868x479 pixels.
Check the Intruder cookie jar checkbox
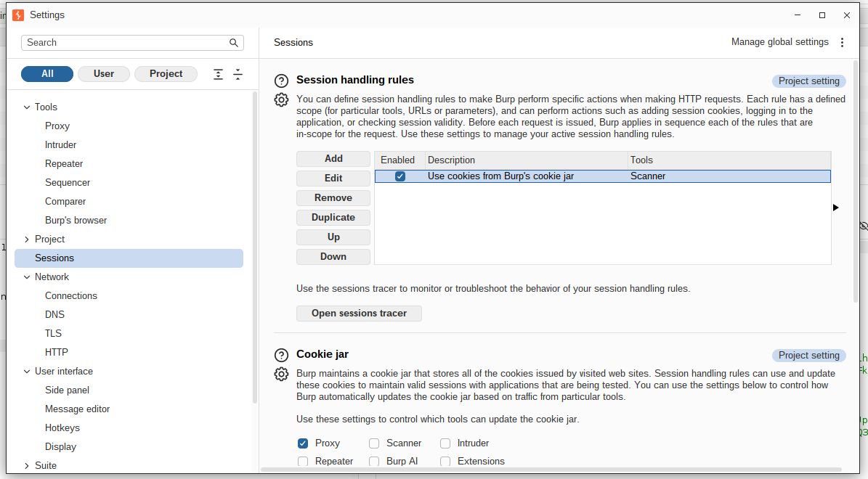click(x=445, y=443)
